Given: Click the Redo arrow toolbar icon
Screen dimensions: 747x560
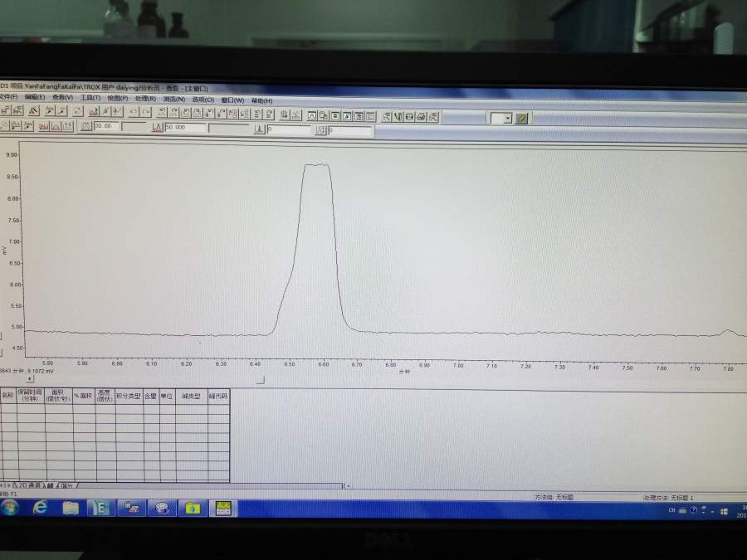Looking at the screenshot, I should [146, 112].
